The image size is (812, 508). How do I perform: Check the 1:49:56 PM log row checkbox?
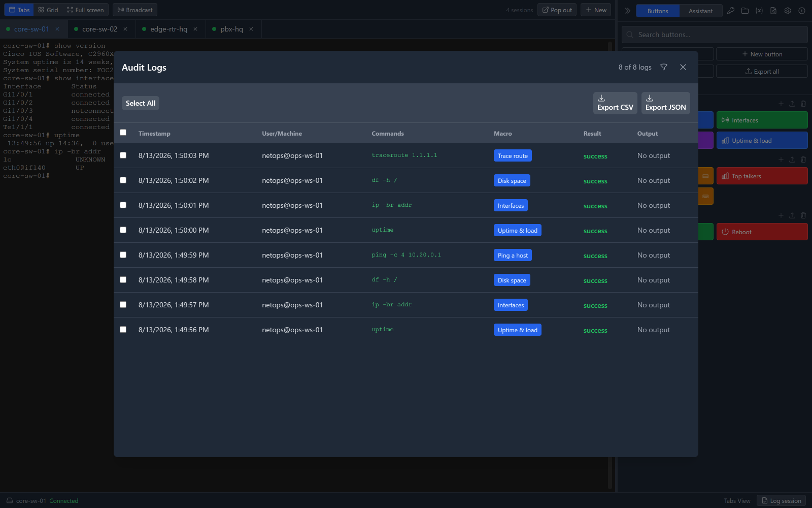[x=123, y=330]
